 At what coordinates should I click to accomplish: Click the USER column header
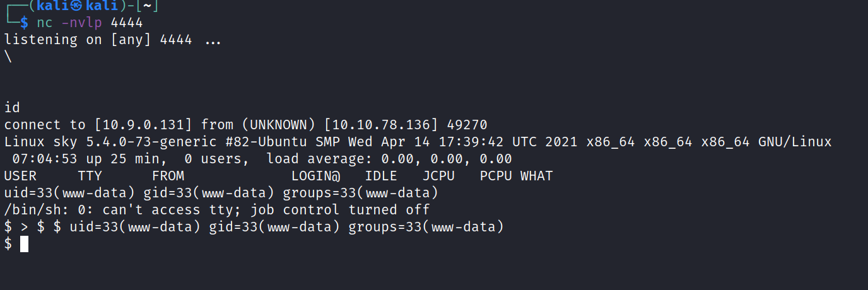[x=20, y=176]
